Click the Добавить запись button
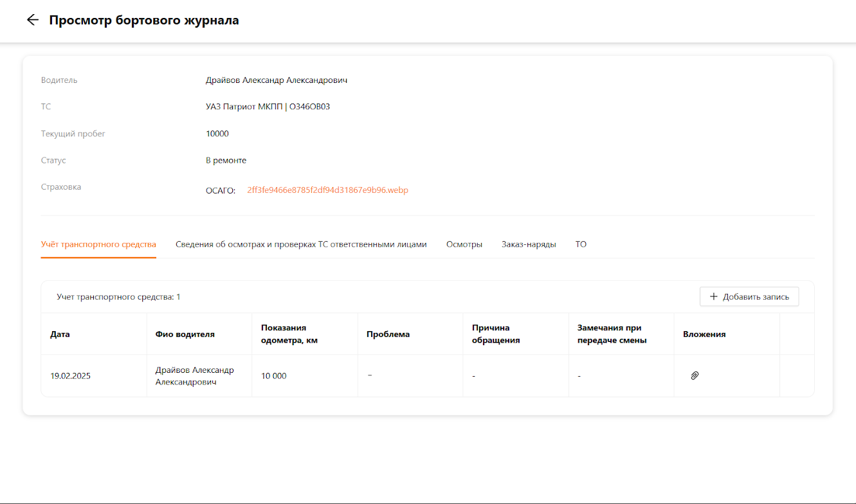 point(749,296)
